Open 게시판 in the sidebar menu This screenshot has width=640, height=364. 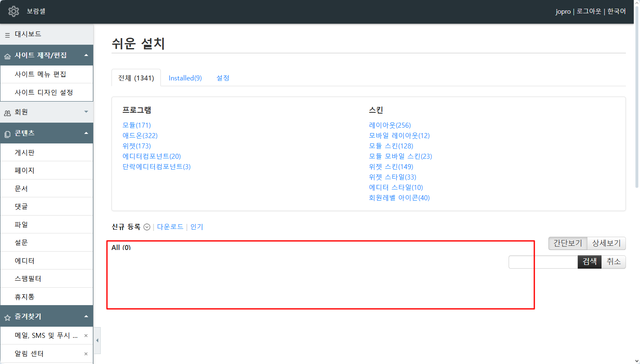(25, 153)
